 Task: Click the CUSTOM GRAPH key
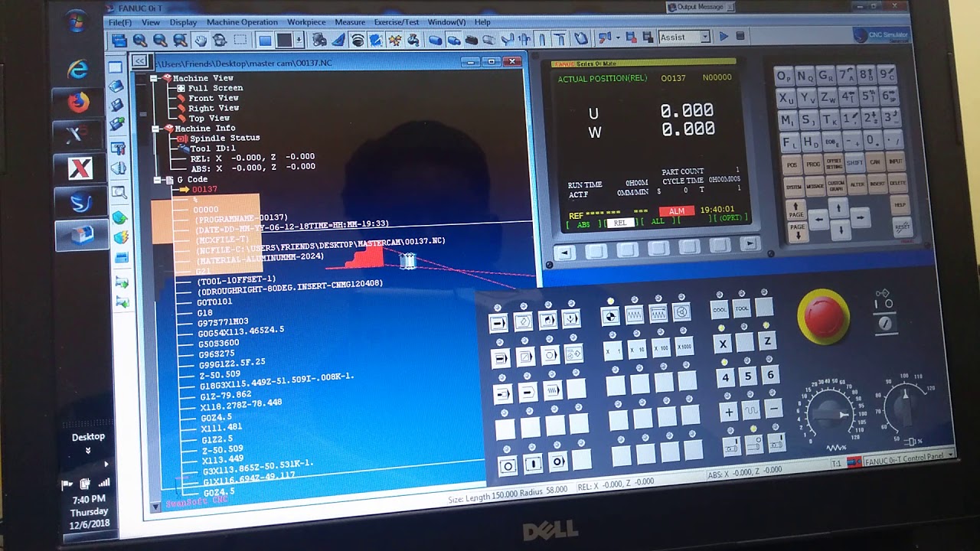click(836, 185)
